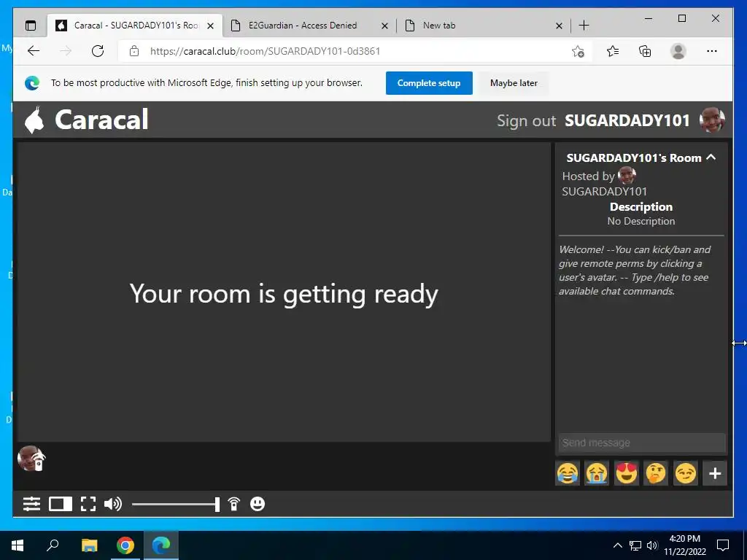Open the Edge profile icon
This screenshot has width=747, height=560.
678,51
